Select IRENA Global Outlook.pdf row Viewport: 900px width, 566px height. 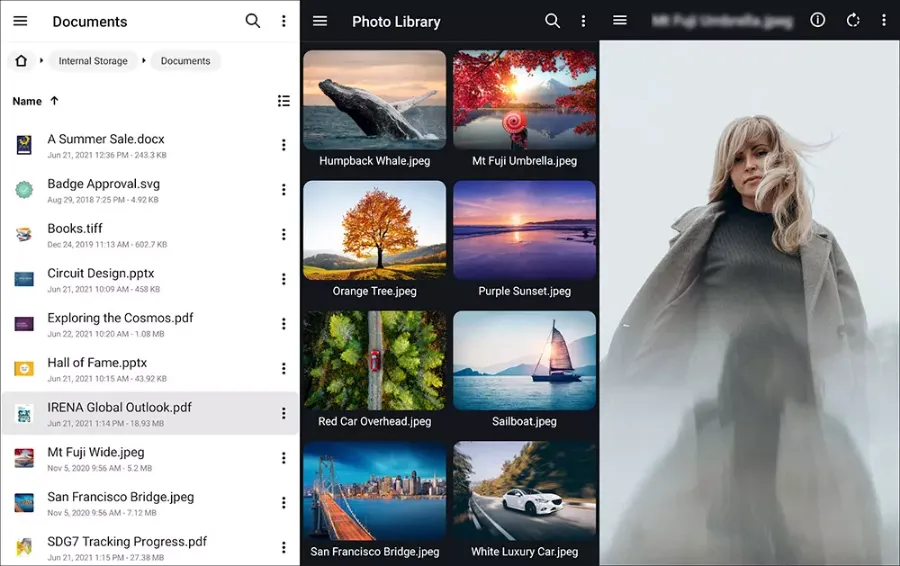(x=150, y=414)
